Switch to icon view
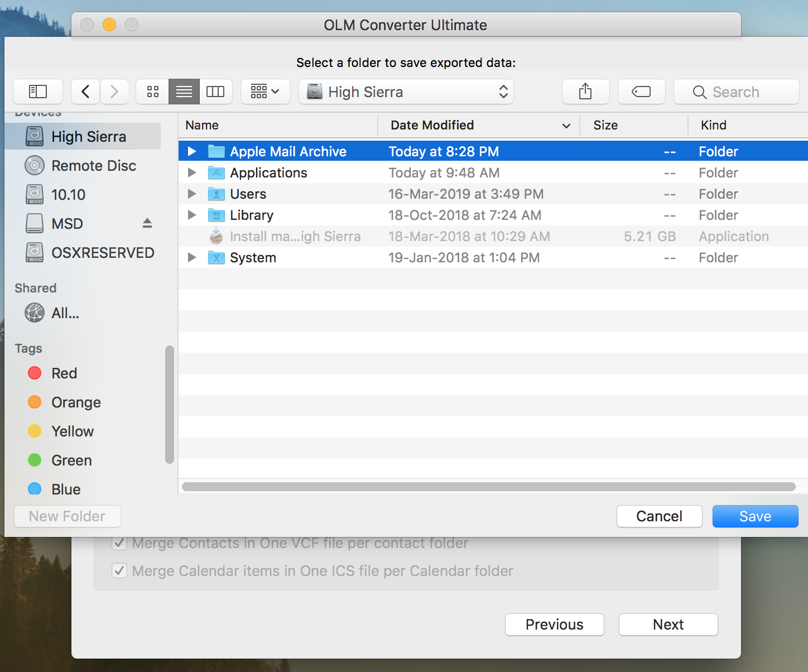The width and height of the screenshot is (808, 672). tap(152, 92)
